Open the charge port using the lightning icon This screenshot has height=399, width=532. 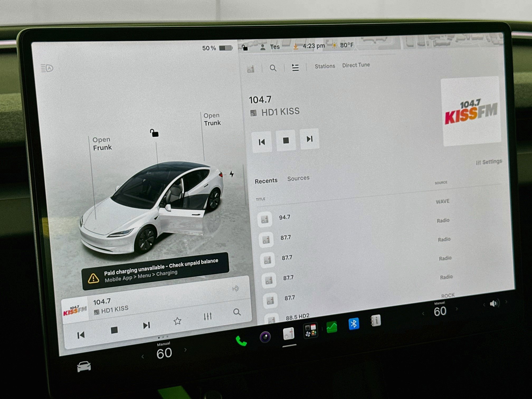point(231,174)
